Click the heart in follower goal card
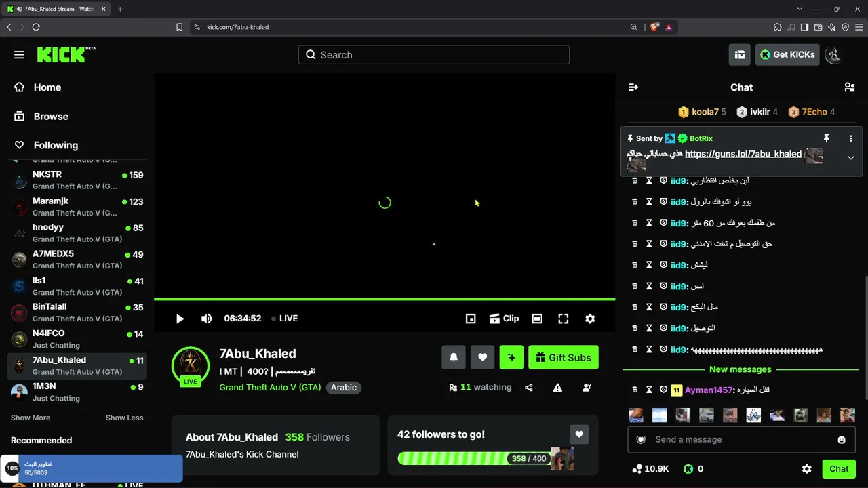The height and width of the screenshot is (488, 868). (x=579, y=434)
